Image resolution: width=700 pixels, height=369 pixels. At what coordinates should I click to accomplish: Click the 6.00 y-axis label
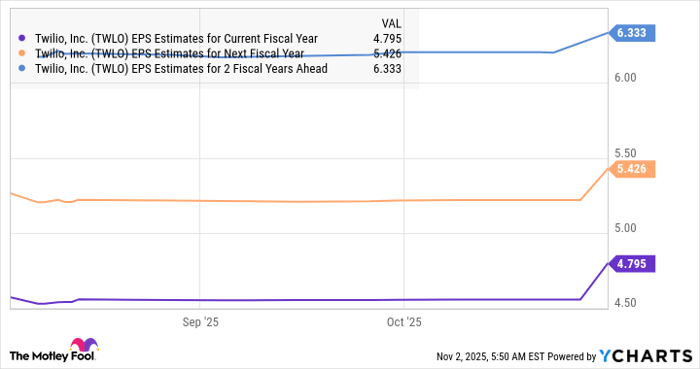(x=625, y=78)
